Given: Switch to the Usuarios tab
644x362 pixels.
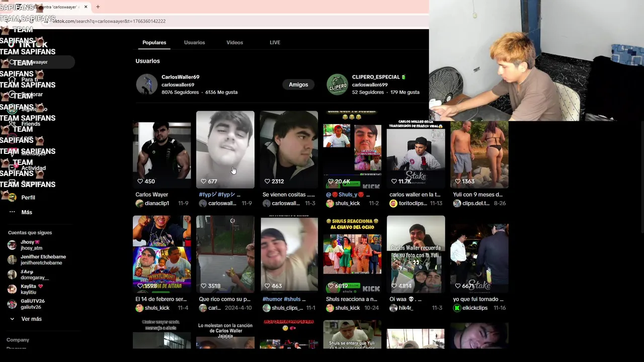Looking at the screenshot, I should (x=194, y=42).
